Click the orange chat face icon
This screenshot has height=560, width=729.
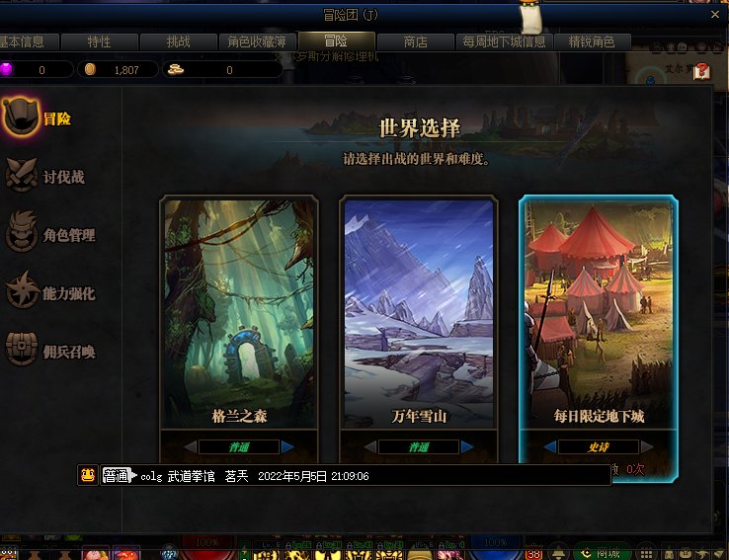point(87,475)
